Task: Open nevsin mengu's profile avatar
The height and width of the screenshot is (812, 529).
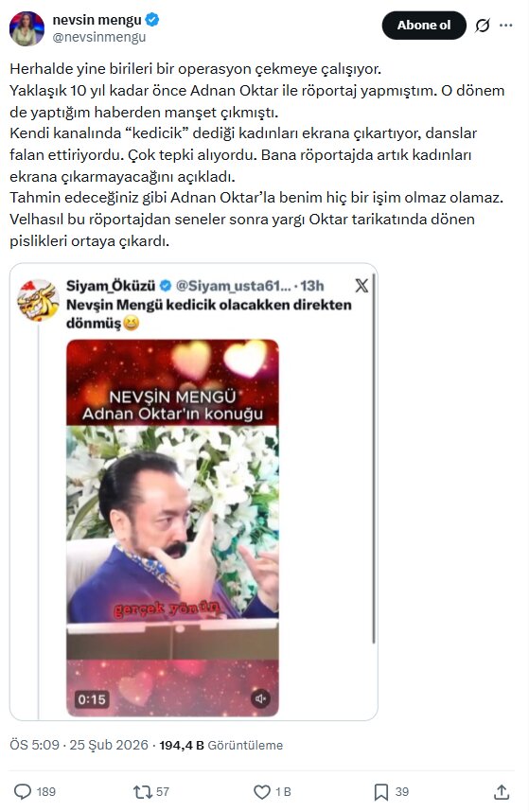Action: point(26,28)
